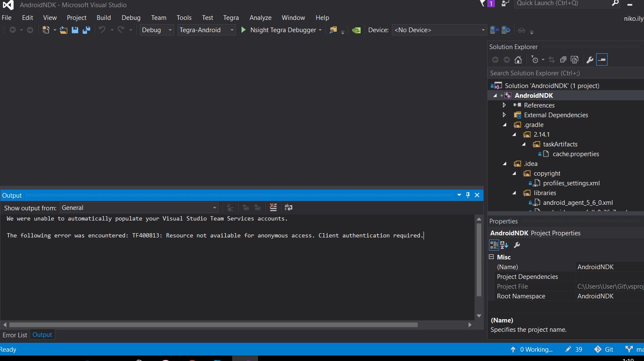Launch the Nsight Tegra Debugger
This screenshot has height=361, width=644.
[281, 30]
